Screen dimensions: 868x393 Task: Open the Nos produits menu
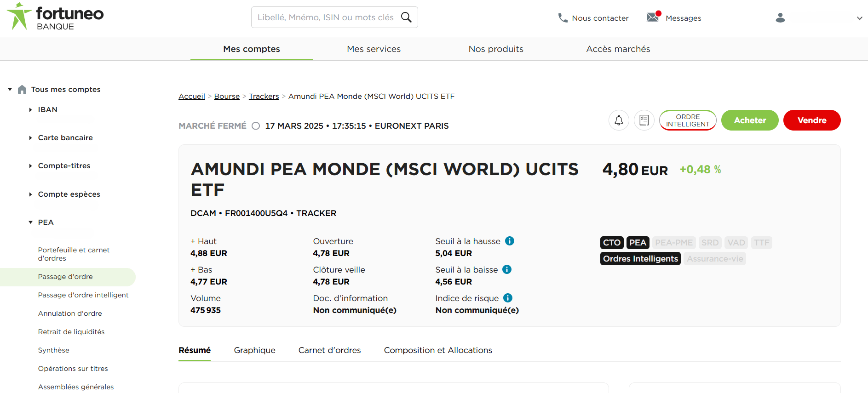click(496, 49)
